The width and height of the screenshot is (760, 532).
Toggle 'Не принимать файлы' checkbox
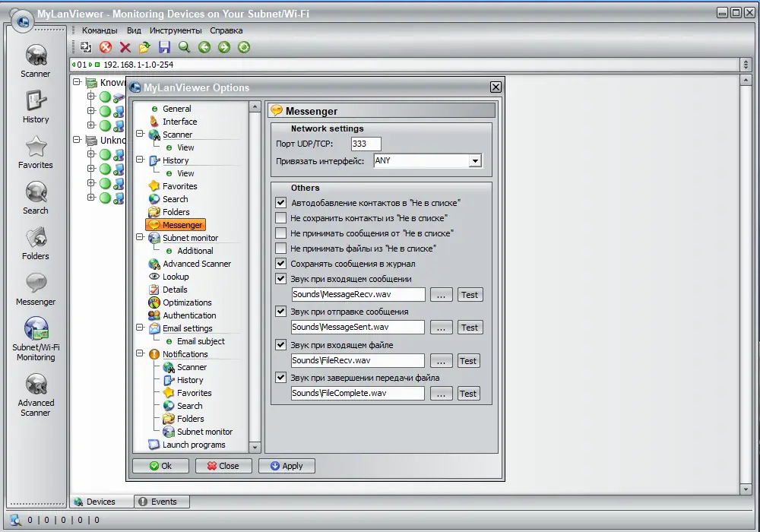[280, 249]
